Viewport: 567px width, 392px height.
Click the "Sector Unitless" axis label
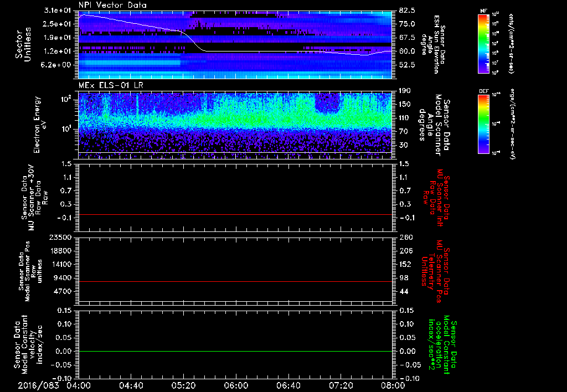[x=23, y=44]
